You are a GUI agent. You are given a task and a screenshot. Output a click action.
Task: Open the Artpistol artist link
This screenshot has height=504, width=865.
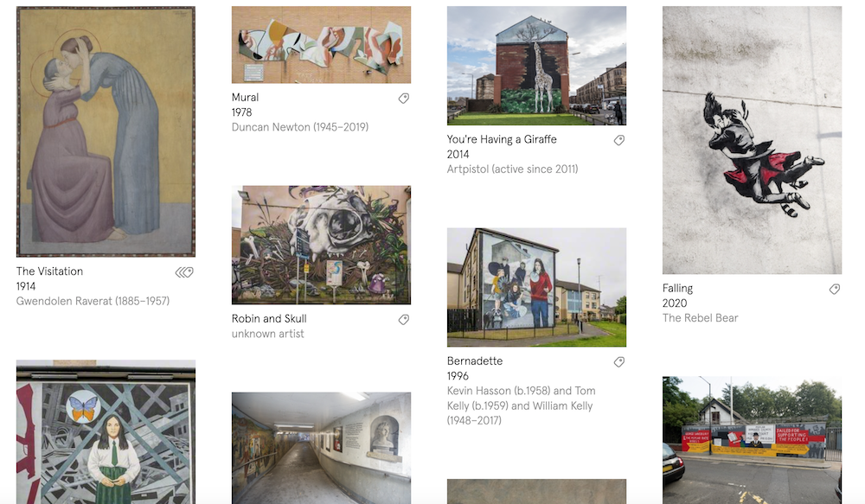(x=512, y=169)
